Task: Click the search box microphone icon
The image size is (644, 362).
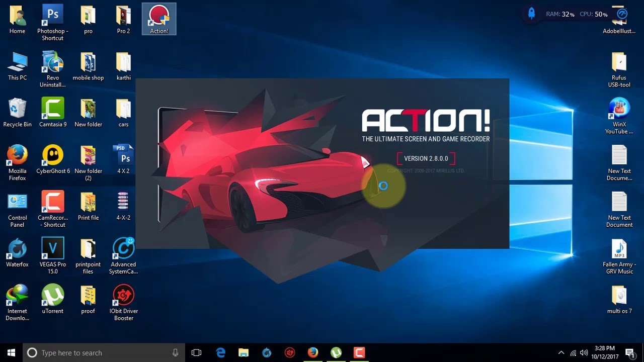Action: point(175,352)
